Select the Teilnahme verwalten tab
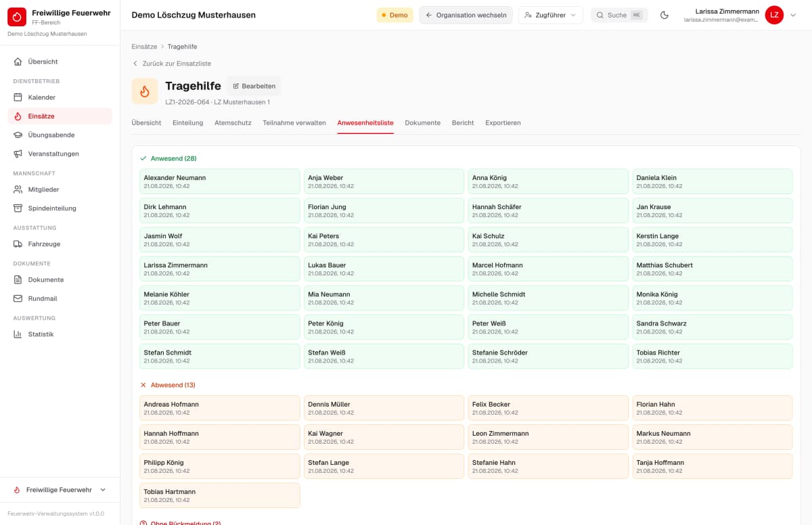 click(x=294, y=123)
